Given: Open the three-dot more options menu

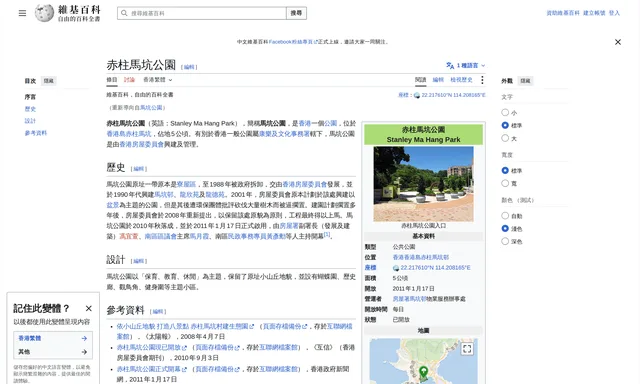Looking at the screenshot, I should (482, 80).
